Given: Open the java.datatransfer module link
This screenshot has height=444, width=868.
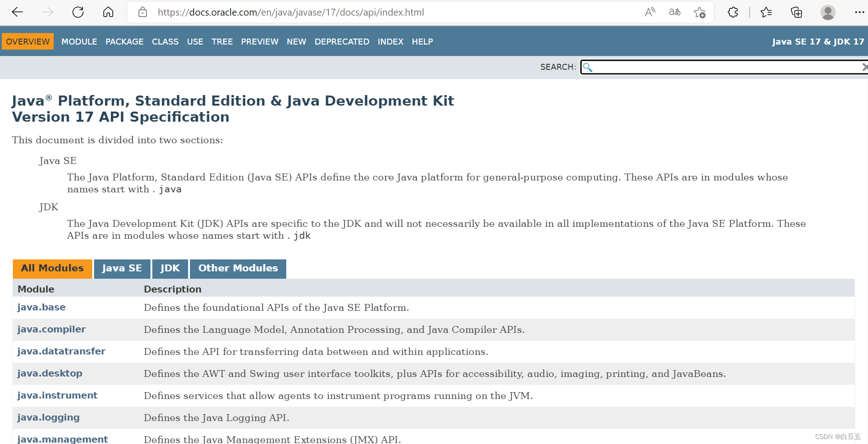Looking at the screenshot, I should 61,351.
